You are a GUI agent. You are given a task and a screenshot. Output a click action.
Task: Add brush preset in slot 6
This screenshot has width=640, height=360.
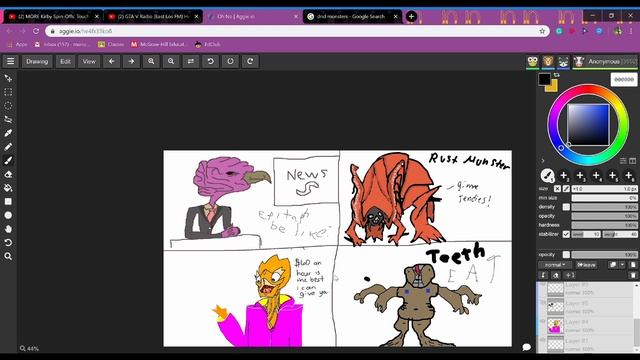click(629, 176)
